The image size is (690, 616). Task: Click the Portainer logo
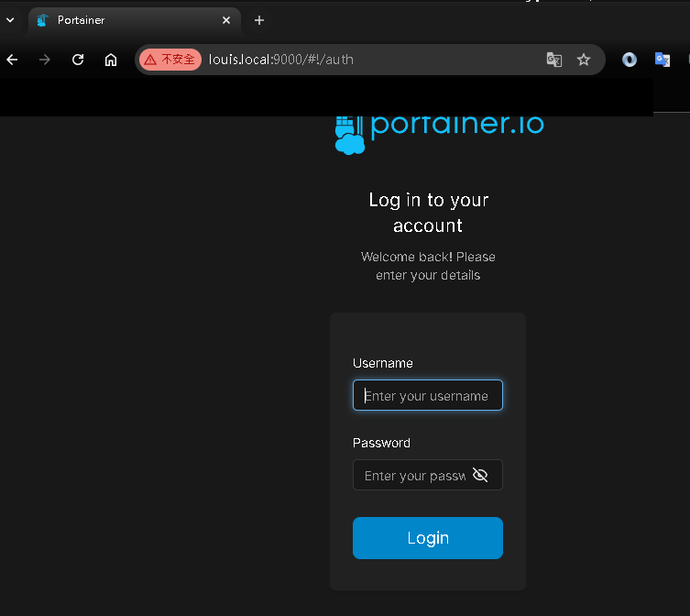[439, 129]
